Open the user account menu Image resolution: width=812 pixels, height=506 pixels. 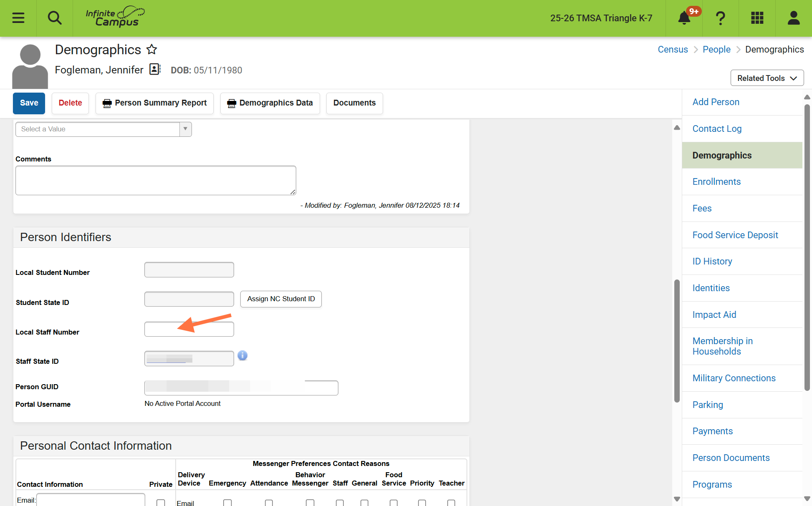pos(794,18)
